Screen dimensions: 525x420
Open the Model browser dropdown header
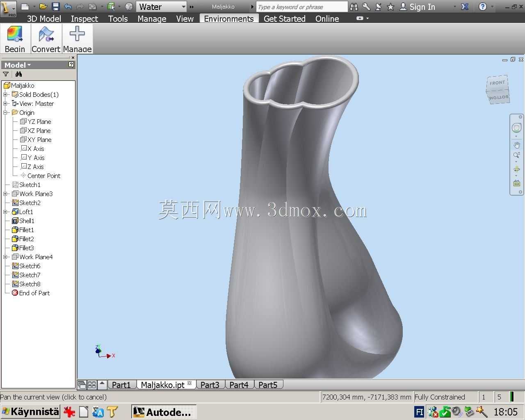(x=18, y=65)
